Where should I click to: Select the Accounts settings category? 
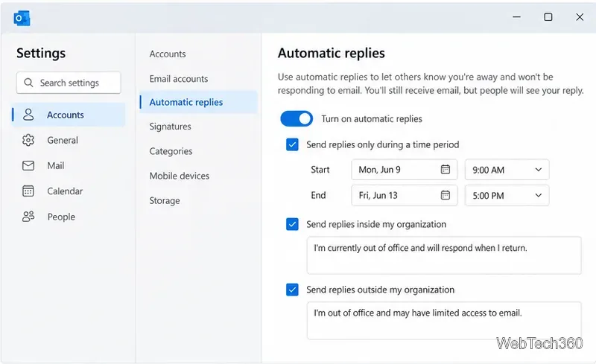[69, 115]
